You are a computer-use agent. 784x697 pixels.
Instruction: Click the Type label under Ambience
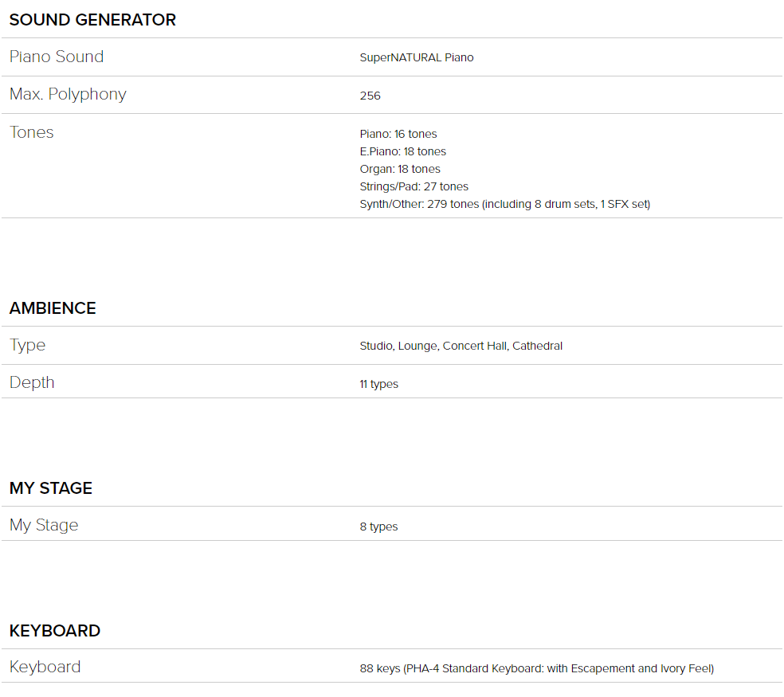coord(27,345)
